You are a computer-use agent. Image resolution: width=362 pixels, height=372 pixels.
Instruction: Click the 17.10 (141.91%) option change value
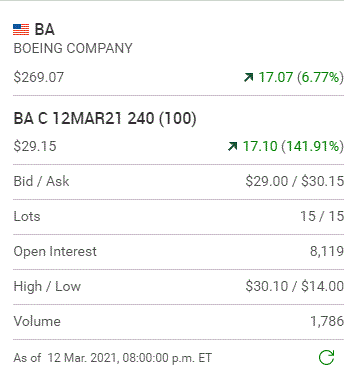pyautogui.click(x=293, y=146)
